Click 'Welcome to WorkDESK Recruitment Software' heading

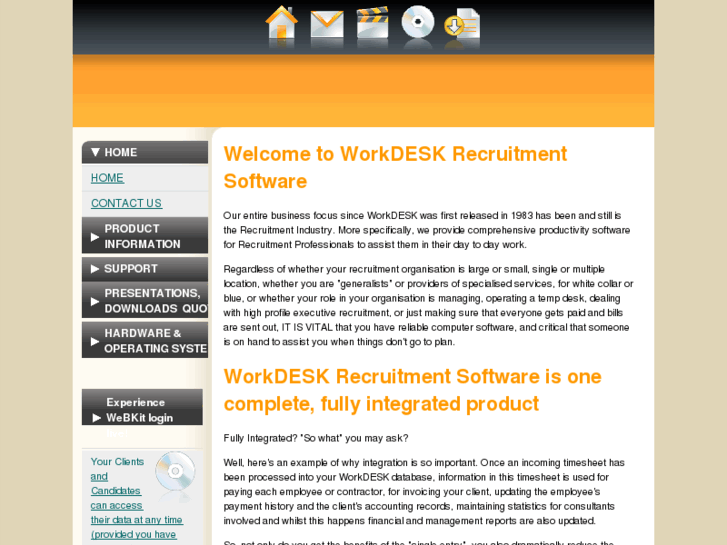click(x=395, y=167)
